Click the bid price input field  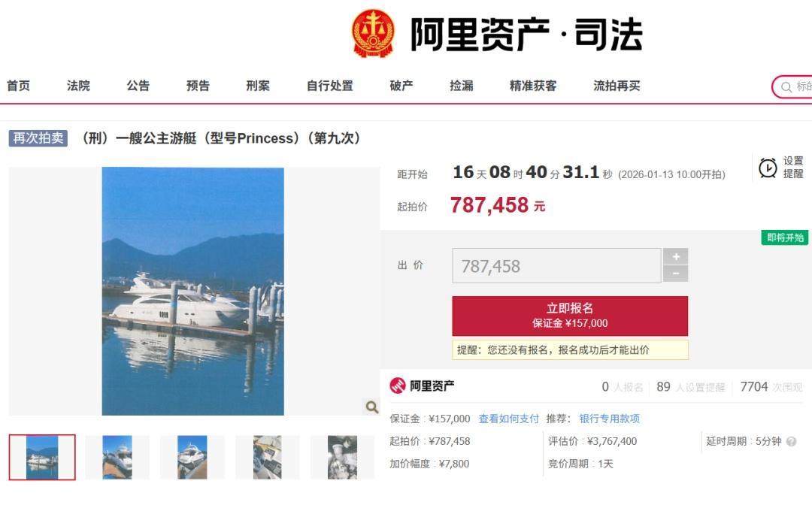[556, 266]
